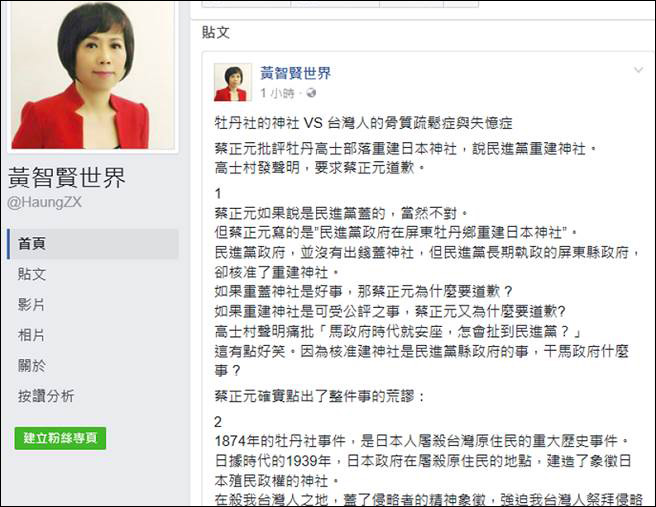Click the @HaungZX page username

(x=44, y=202)
